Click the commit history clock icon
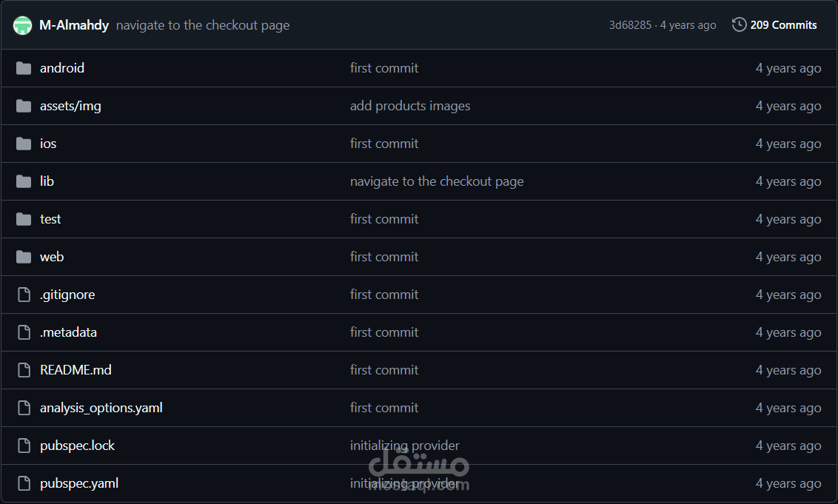The width and height of the screenshot is (838, 504). tap(738, 24)
